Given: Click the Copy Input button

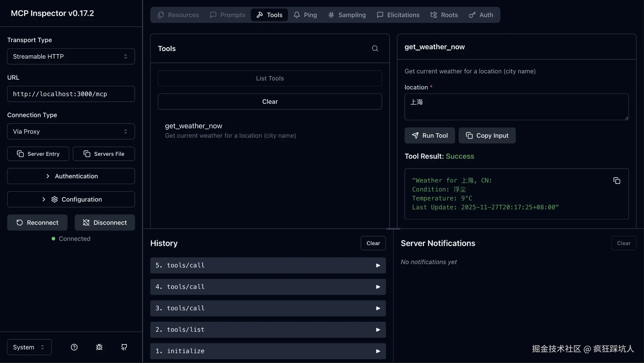Looking at the screenshot, I should [487, 135].
